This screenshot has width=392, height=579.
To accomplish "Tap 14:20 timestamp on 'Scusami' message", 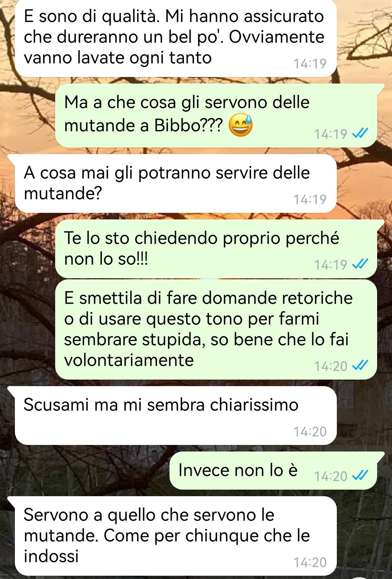I will click(x=310, y=432).
